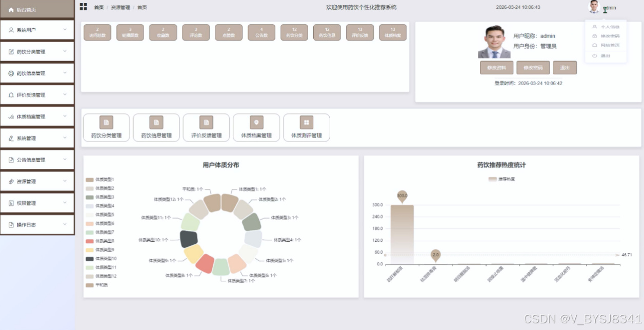Click the dark 体质类型10 pie slice
Screen dimensions: 644x330
click(189, 239)
